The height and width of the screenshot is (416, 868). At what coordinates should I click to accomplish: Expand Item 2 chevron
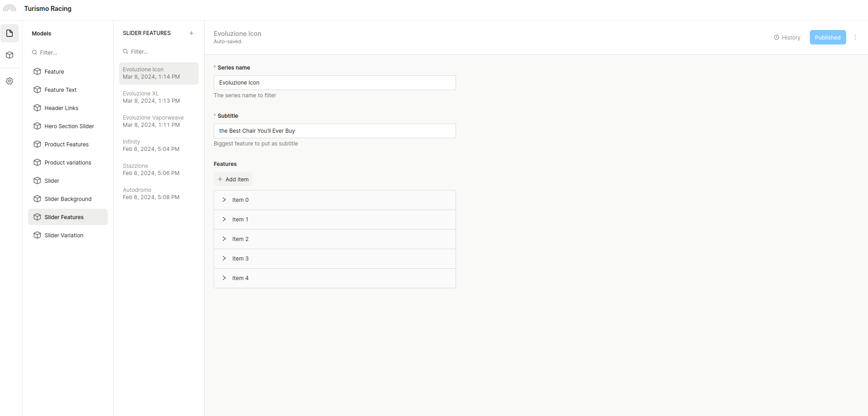pyautogui.click(x=224, y=239)
